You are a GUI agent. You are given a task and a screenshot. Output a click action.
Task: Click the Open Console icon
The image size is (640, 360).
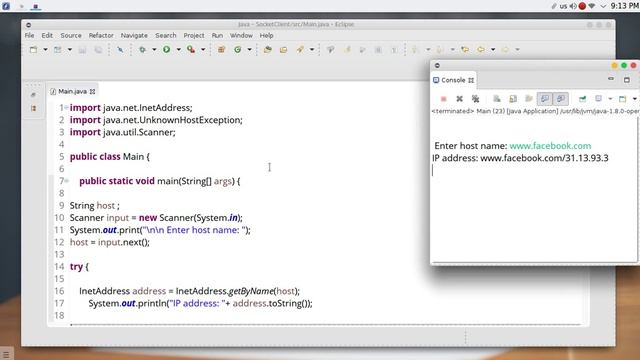click(622, 99)
